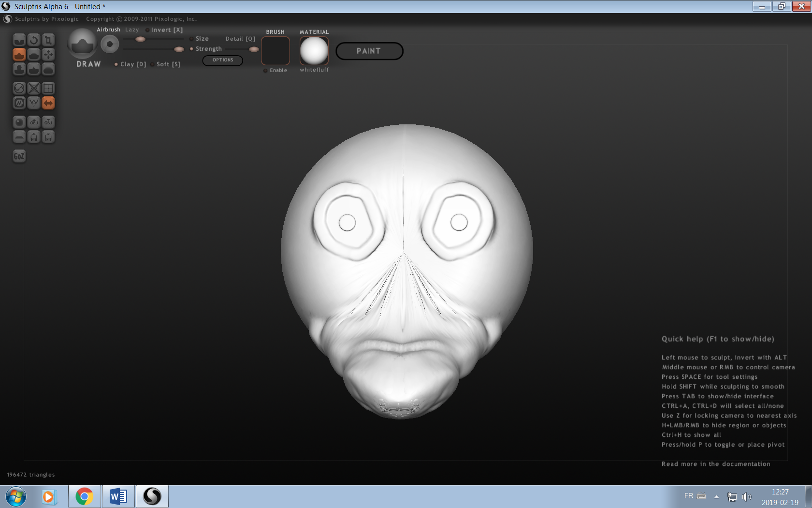Pick the Pinch sculpting tool

(34, 69)
